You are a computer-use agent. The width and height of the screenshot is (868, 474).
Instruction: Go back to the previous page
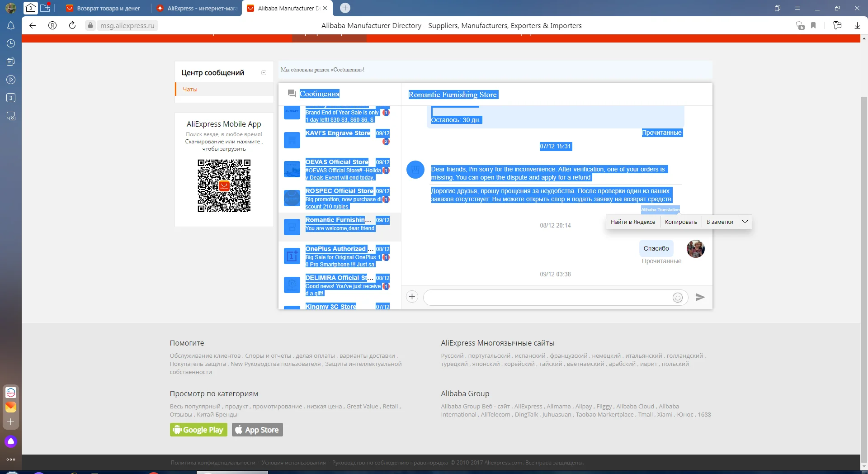[x=33, y=25]
